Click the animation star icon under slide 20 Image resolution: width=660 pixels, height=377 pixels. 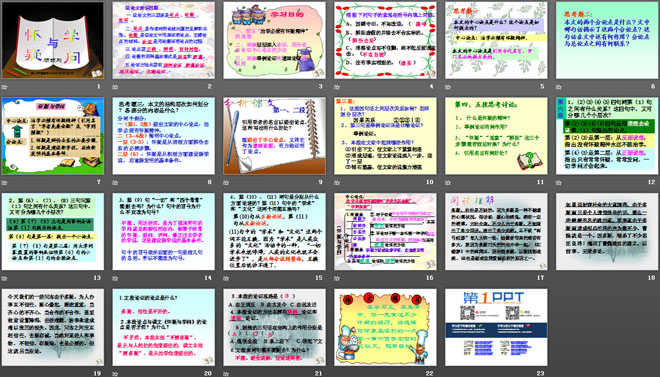[x=115, y=374]
